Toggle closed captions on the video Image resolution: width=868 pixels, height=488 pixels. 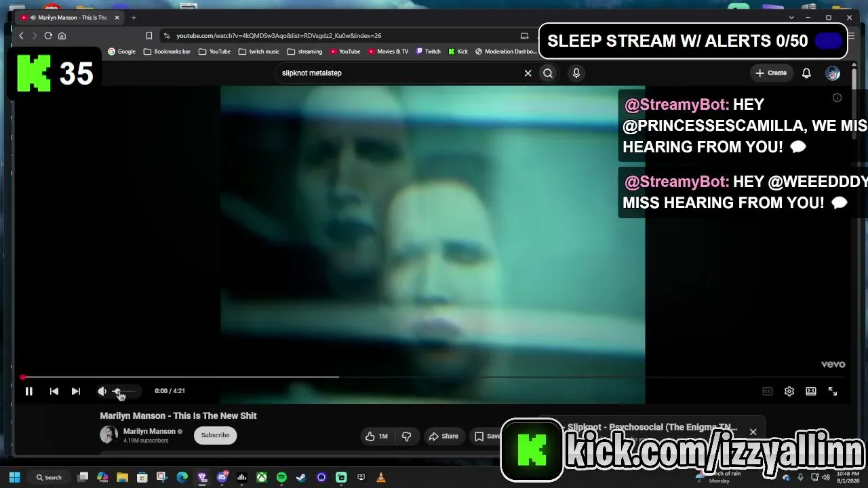click(x=768, y=391)
